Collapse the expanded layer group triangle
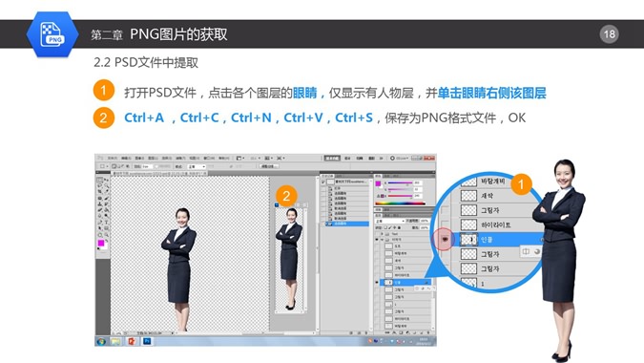The width and height of the screenshot is (644, 363). [382, 239]
